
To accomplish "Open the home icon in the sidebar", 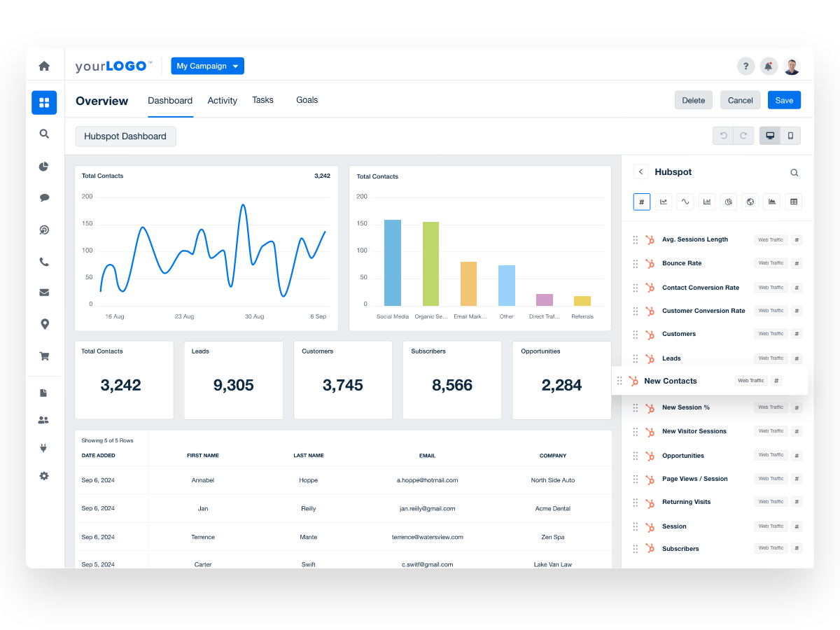I will click(x=44, y=66).
